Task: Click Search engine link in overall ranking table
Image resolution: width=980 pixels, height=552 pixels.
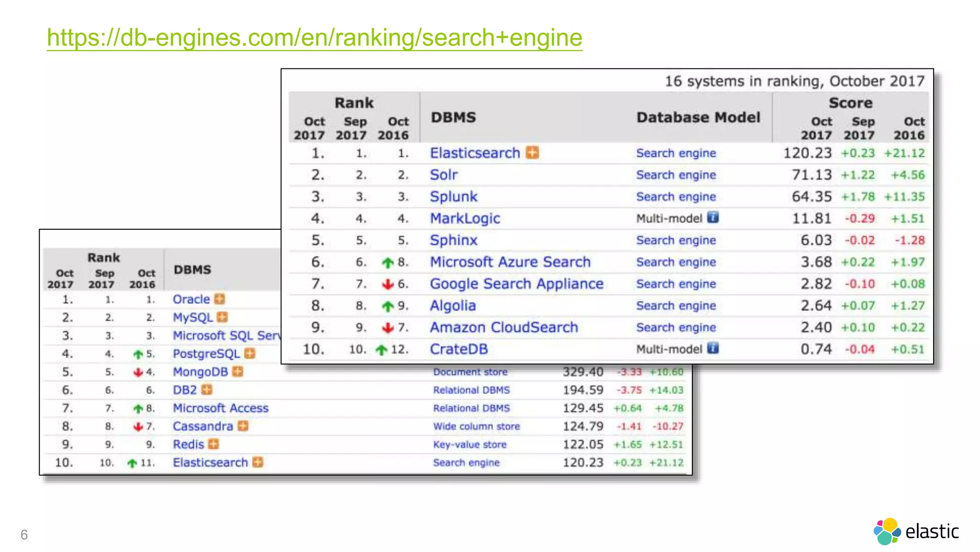Action: (x=466, y=462)
